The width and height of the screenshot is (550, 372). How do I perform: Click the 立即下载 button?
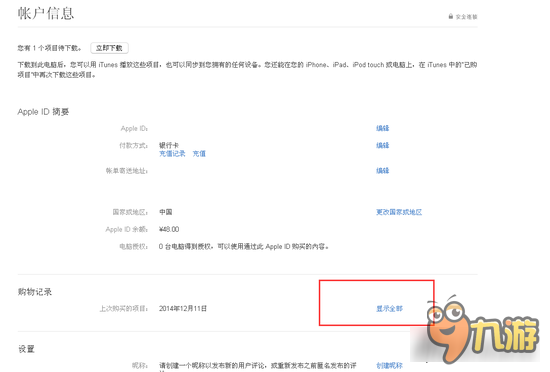point(109,48)
